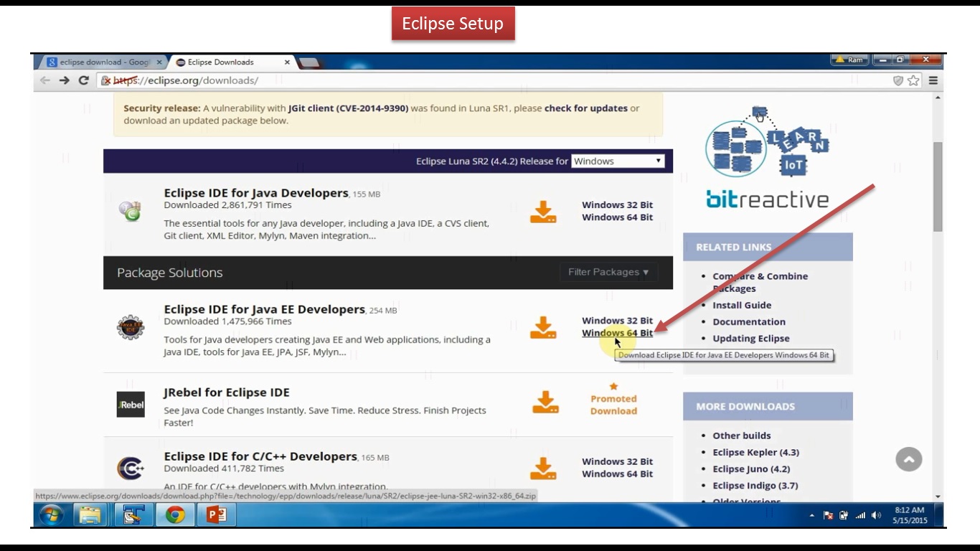Click the Java Developers package icon
Image resolution: width=980 pixels, height=551 pixels.
click(x=131, y=210)
